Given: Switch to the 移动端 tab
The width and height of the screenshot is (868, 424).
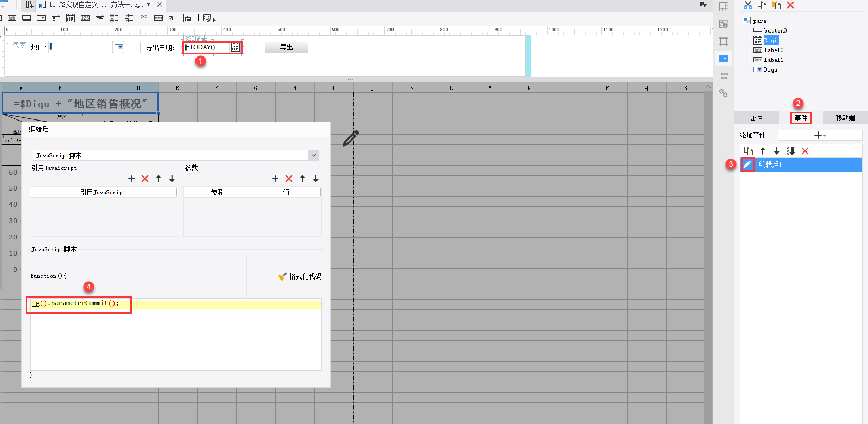Looking at the screenshot, I should pos(845,118).
